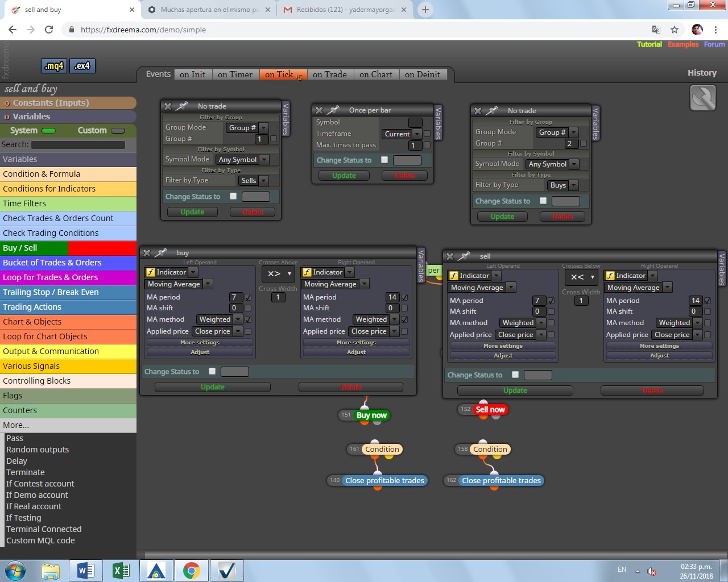Image resolution: width=728 pixels, height=582 pixels.
Task: Switch to the on Timer tab
Action: pyautogui.click(x=235, y=74)
